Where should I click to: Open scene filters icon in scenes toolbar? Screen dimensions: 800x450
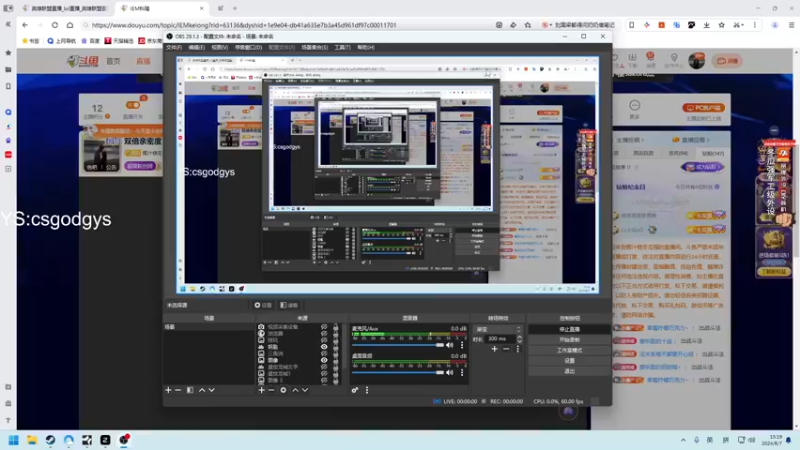pyautogui.click(x=190, y=390)
